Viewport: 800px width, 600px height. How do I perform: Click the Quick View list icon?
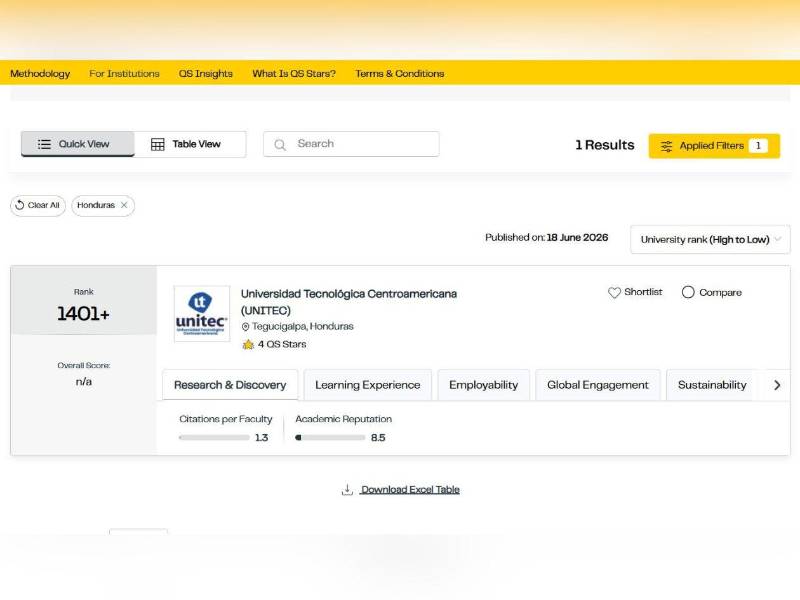[x=44, y=144]
